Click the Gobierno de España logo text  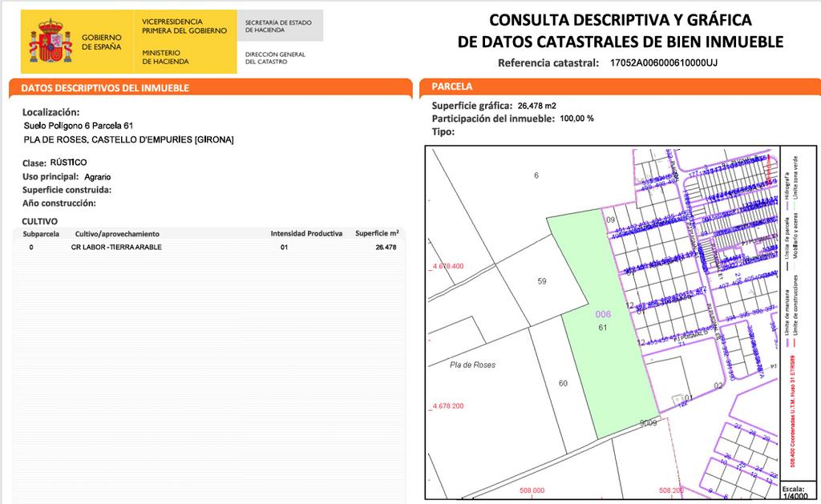pos(102,42)
